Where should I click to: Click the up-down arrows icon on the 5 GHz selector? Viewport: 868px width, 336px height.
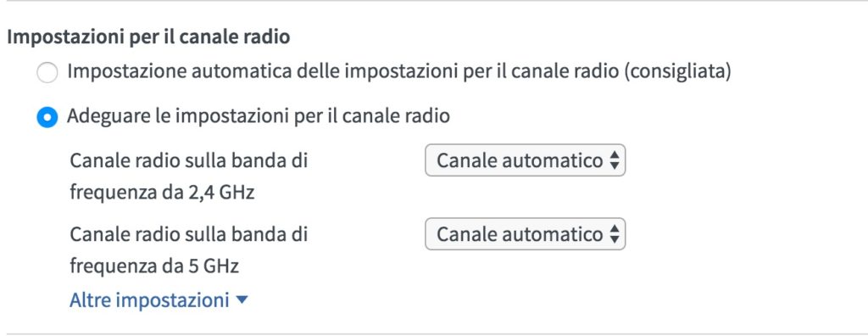click(x=614, y=234)
